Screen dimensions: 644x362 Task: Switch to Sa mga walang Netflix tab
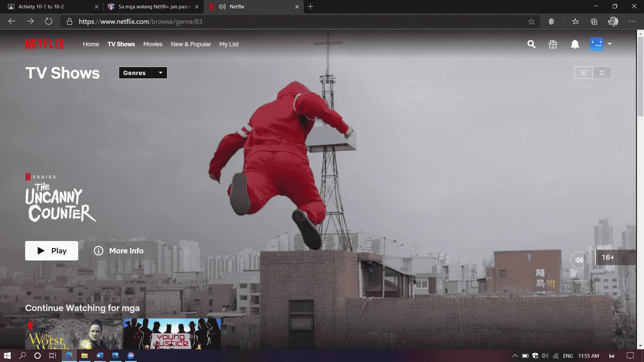(x=153, y=7)
